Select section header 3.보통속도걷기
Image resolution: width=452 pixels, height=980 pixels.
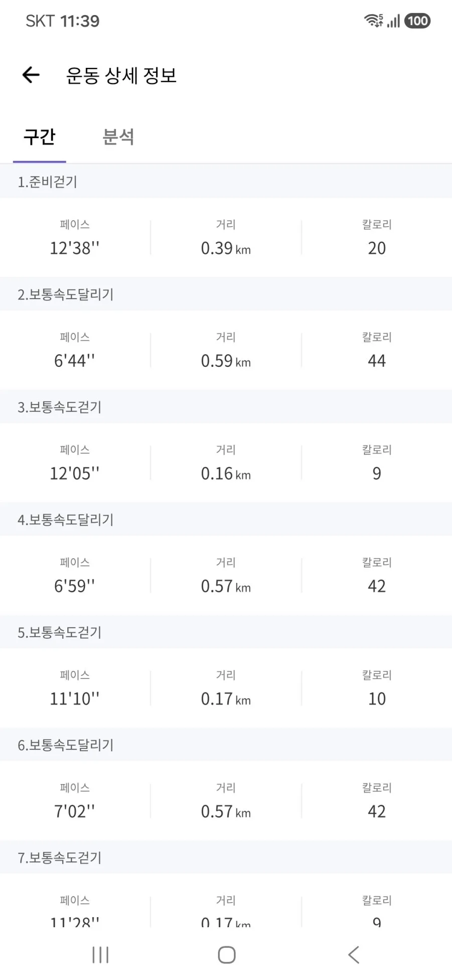point(226,407)
